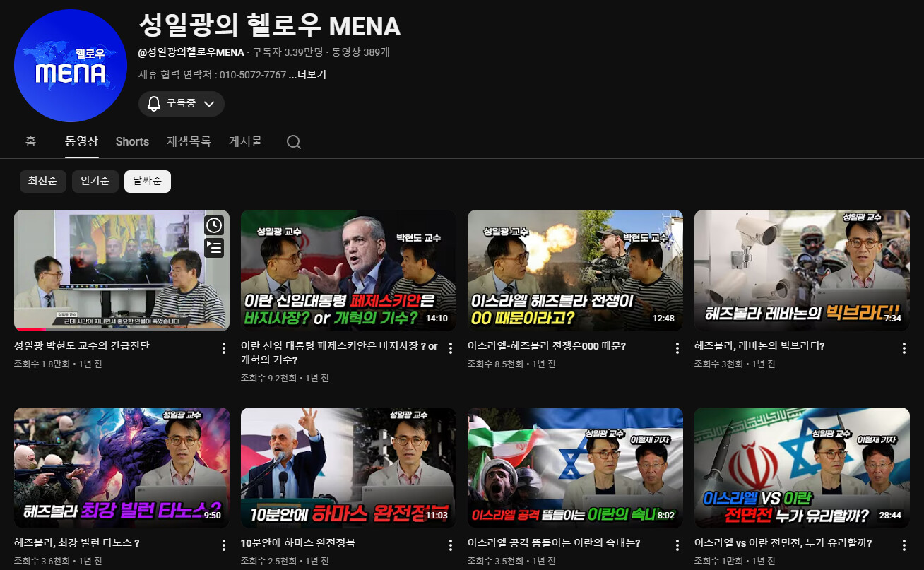Open options menu for 이스라엘-헤즈볼라 전쟁은00 때문? video
This screenshot has width=924, height=570.
[677, 348]
